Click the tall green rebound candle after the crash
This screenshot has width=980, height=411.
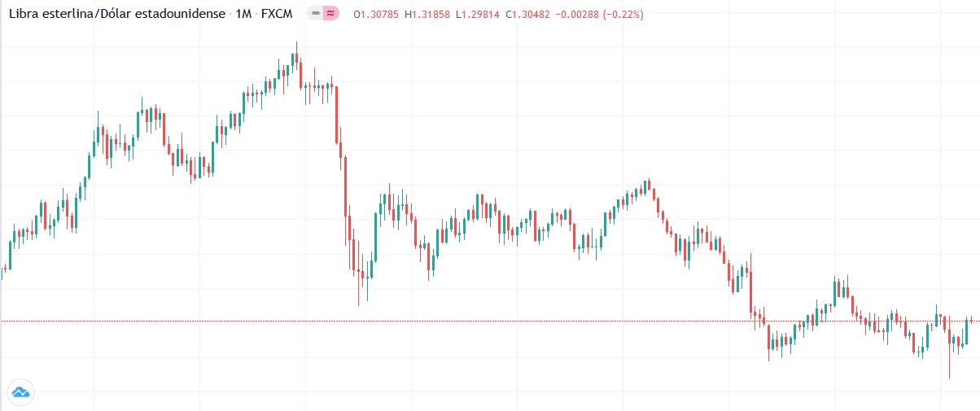375,236
